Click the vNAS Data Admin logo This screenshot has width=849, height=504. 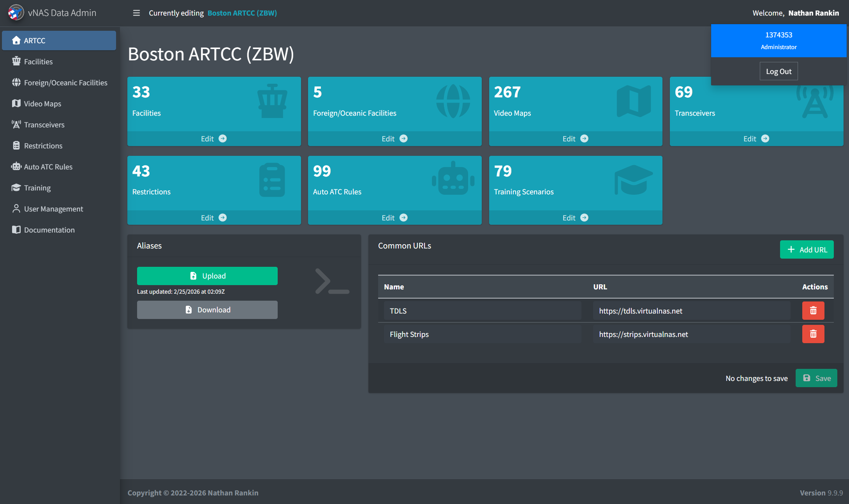coord(16,13)
